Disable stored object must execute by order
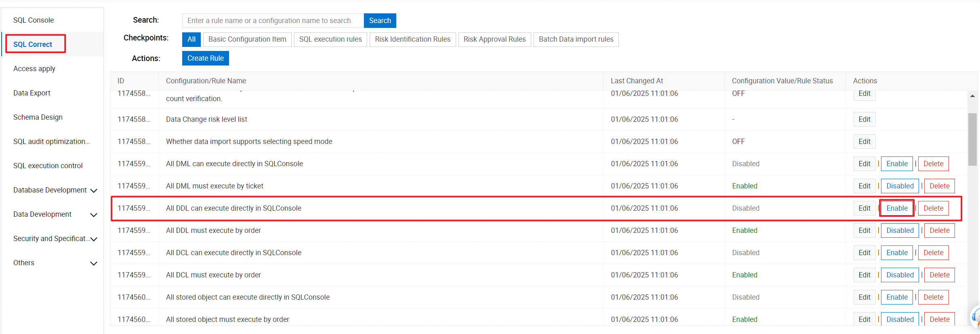Screen dimensions: 980x334 [900, 319]
